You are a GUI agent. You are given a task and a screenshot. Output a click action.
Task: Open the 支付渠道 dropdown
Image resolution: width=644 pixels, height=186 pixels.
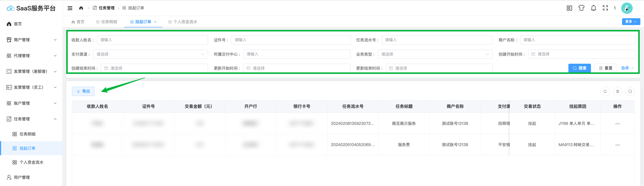click(151, 54)
